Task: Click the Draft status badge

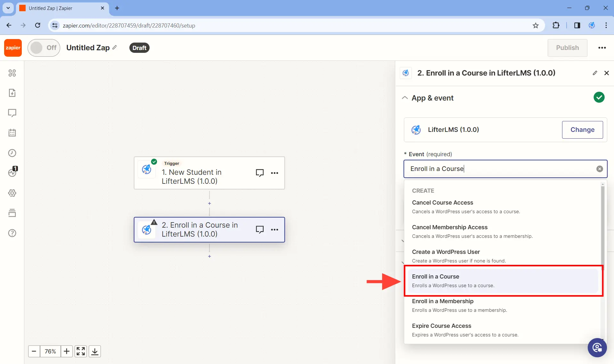Action: coord(139,48)
